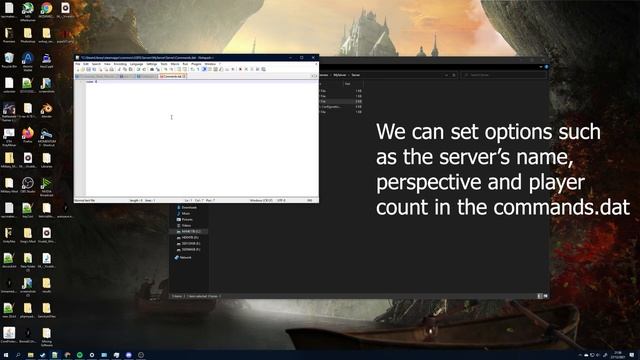Open the Search menu in Notepad++

[96, 64]
